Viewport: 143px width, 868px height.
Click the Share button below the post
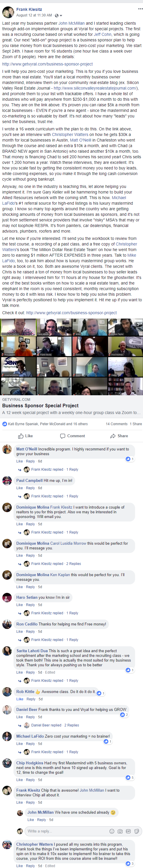coord(119,436)
